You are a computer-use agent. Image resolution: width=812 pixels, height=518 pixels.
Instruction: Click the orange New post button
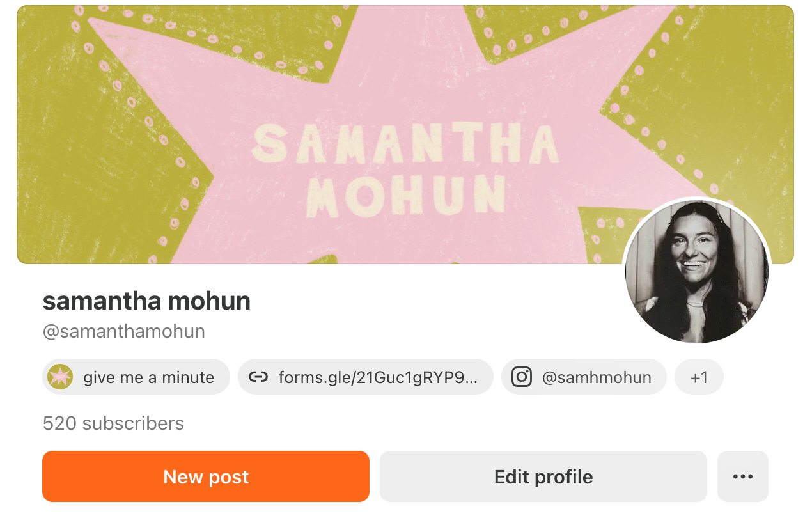[x=206, y=476]
